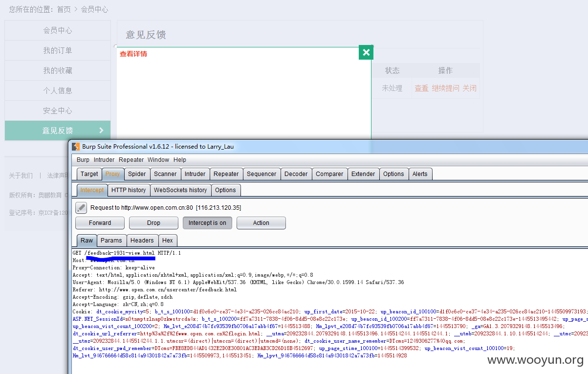The image size is (588, 374).
Task: Switch request view to Raw
Action: click(87, 241)
